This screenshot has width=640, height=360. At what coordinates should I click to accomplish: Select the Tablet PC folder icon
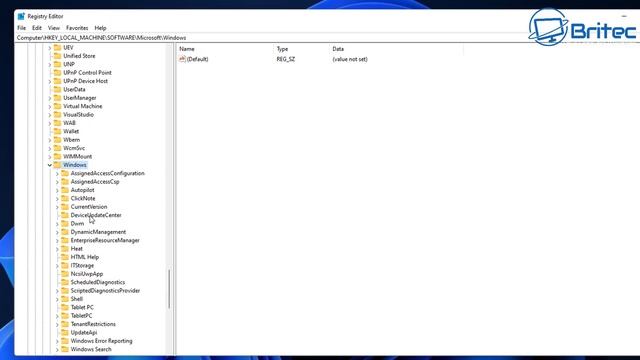click(x=65, y=307)
